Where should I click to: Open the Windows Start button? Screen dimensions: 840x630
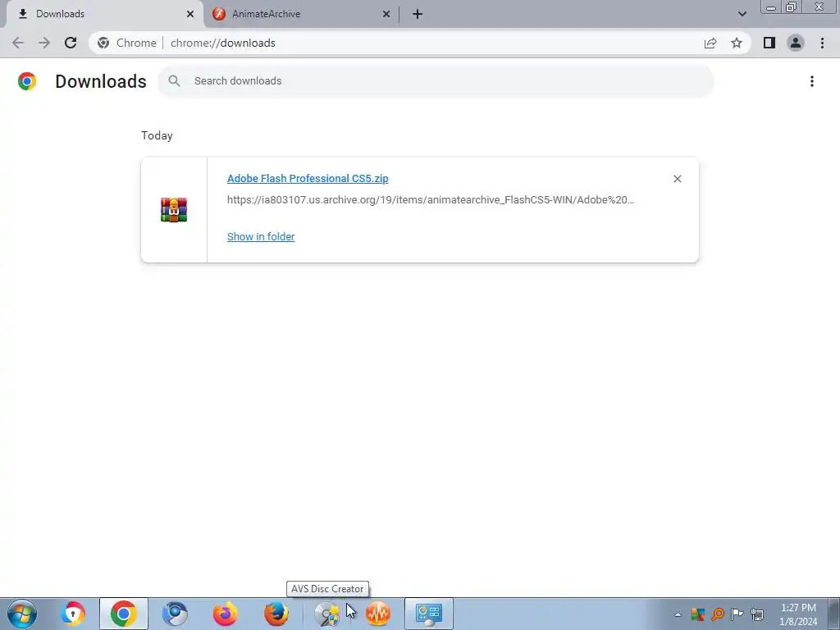(x=21, y=614)
